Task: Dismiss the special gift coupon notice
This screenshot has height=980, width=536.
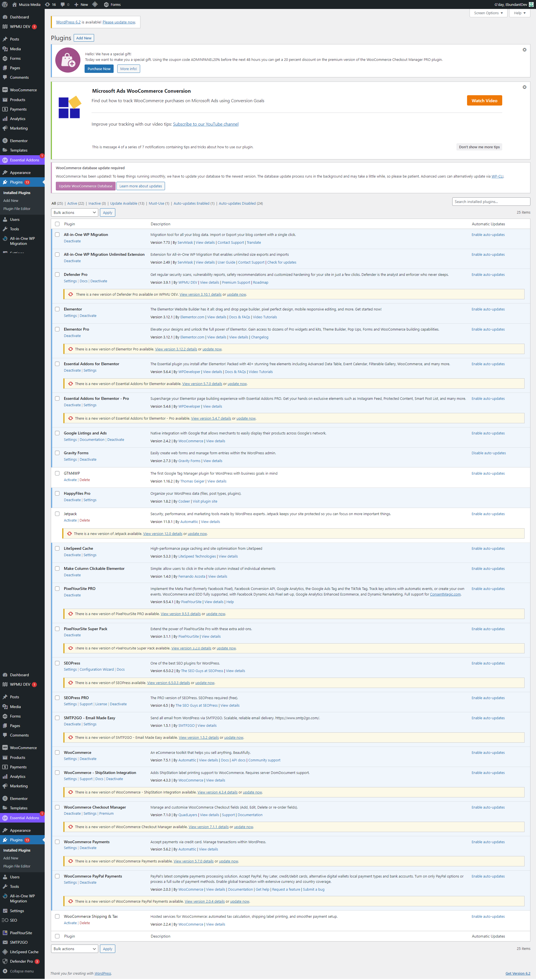Action: 524,50
